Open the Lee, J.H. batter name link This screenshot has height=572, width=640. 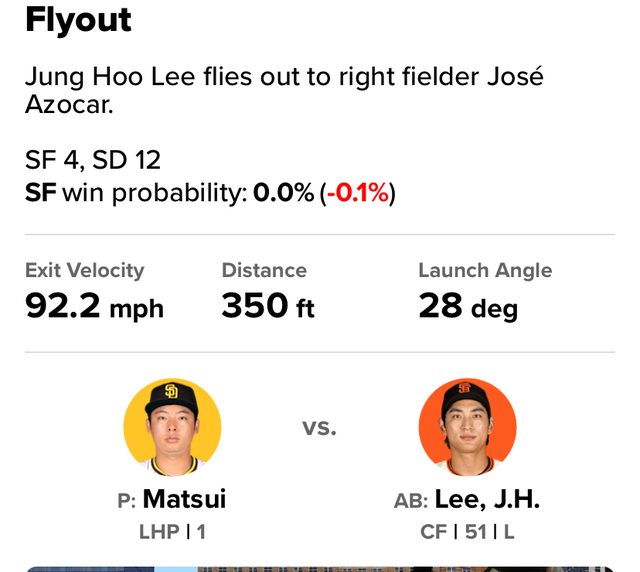pyautogui.click(x=489, y=498)
